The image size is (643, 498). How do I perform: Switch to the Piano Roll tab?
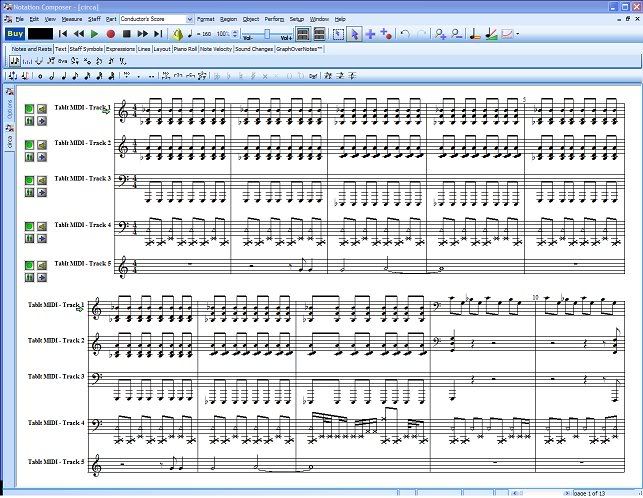[185, 48]
